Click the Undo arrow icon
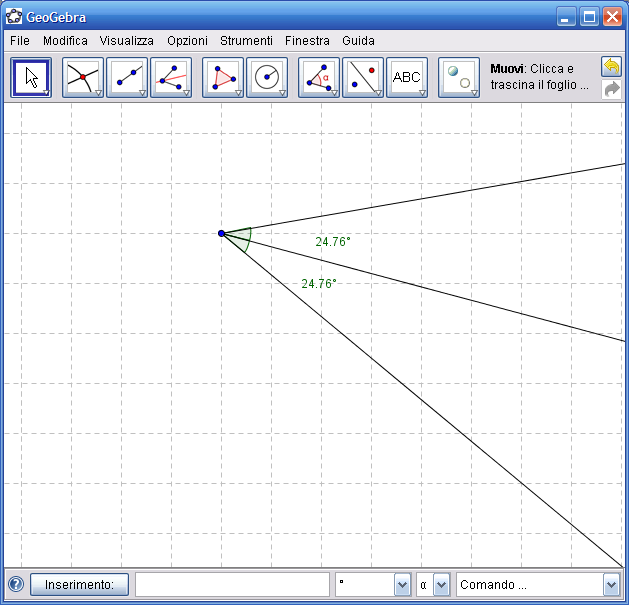This screenshot has height=605, width=629. [611, 67]
